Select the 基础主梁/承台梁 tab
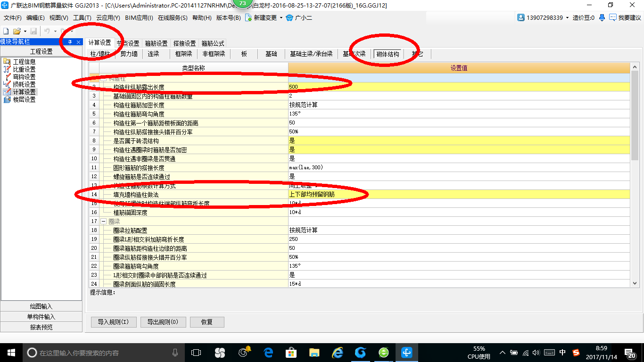Image resolution: width=644 pixels, height=362 pixels. click(311, 54)
